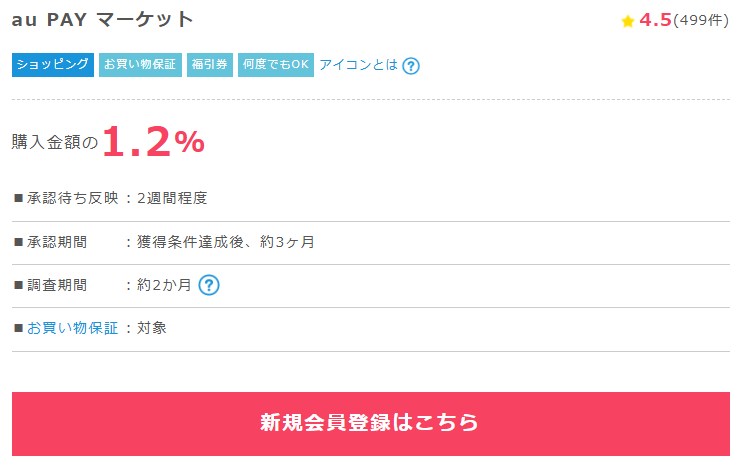Open the help icon next to 調査期間
Viewport: 744px width, 464px height.
[x=208, y=285]
